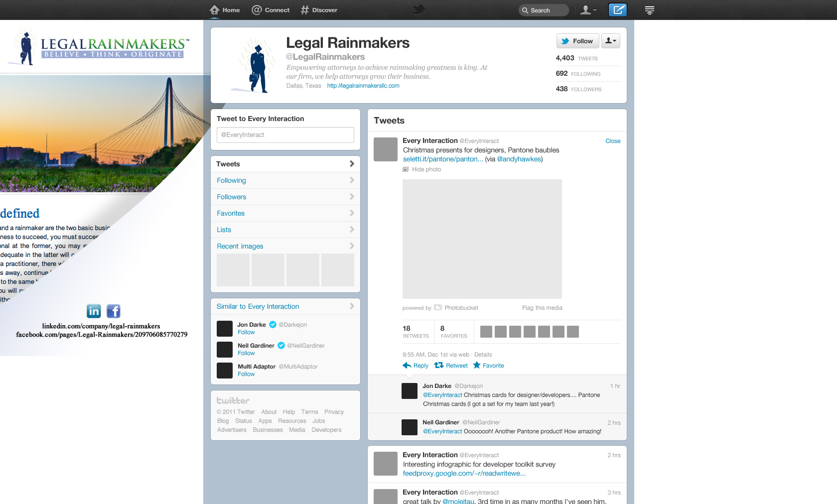Go to the Connect tab

point(271,10)
